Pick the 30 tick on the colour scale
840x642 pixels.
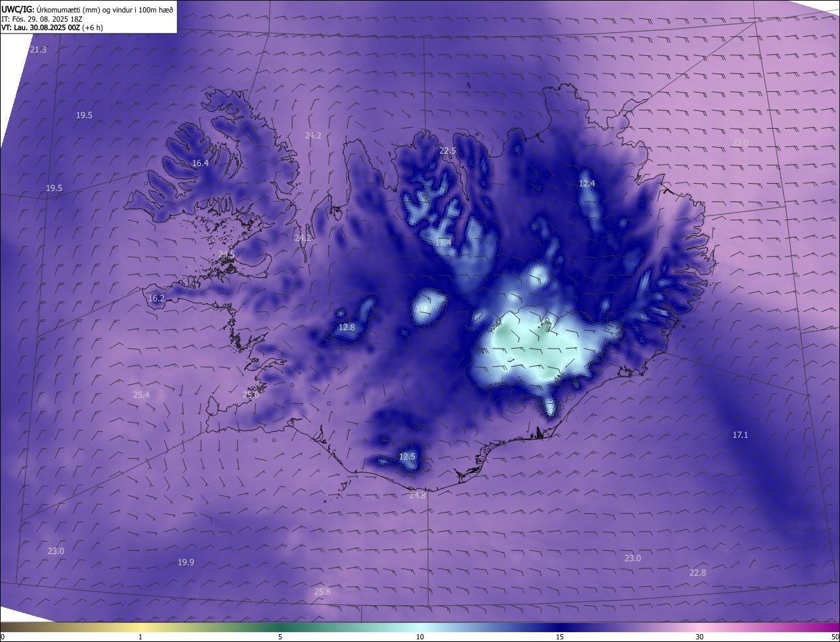700,637
